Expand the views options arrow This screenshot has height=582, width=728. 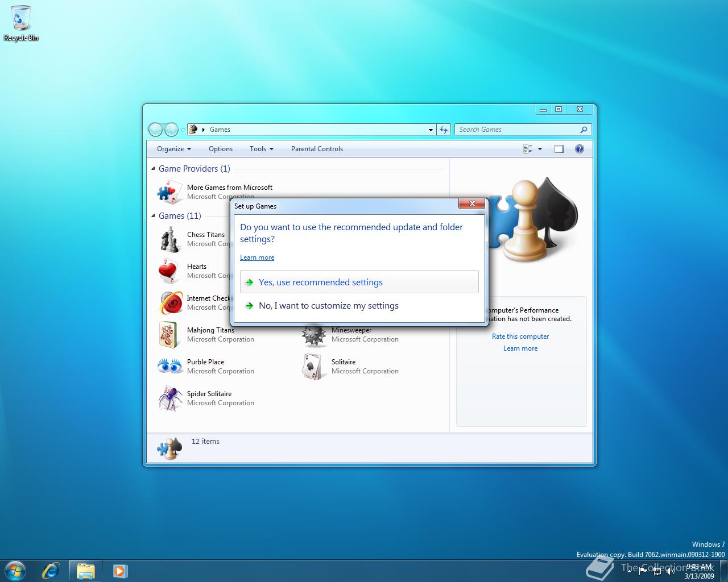540,149
